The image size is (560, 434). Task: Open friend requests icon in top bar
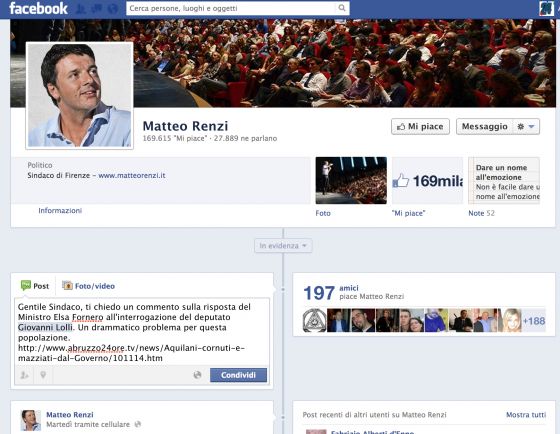[81, 8]
